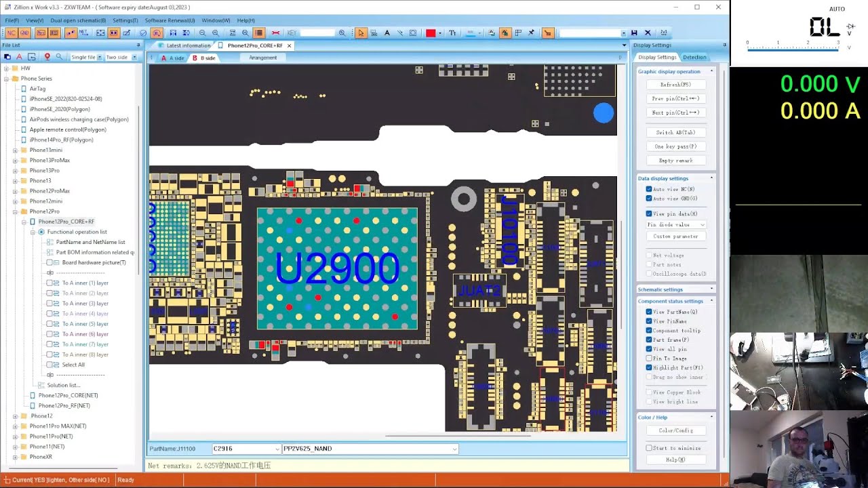868x488 pixels.
Task: Click the Custom parameter button
Action: pos(675,237)
